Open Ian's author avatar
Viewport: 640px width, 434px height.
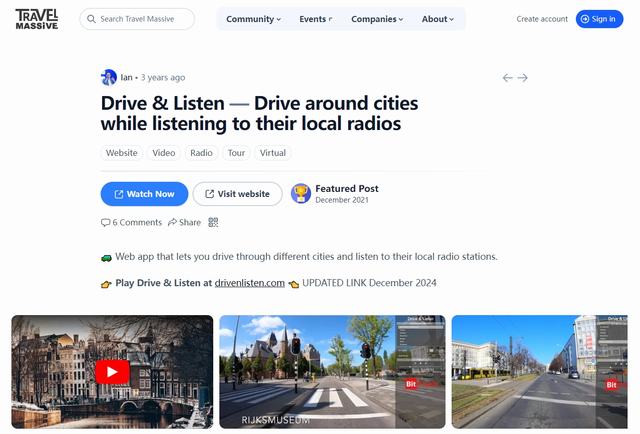point(109,77)
